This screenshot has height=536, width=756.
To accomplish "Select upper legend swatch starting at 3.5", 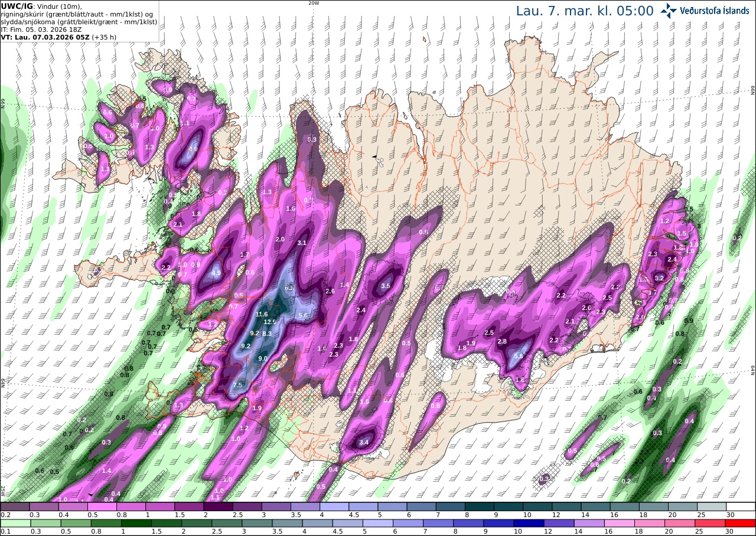I will [305, 506].
